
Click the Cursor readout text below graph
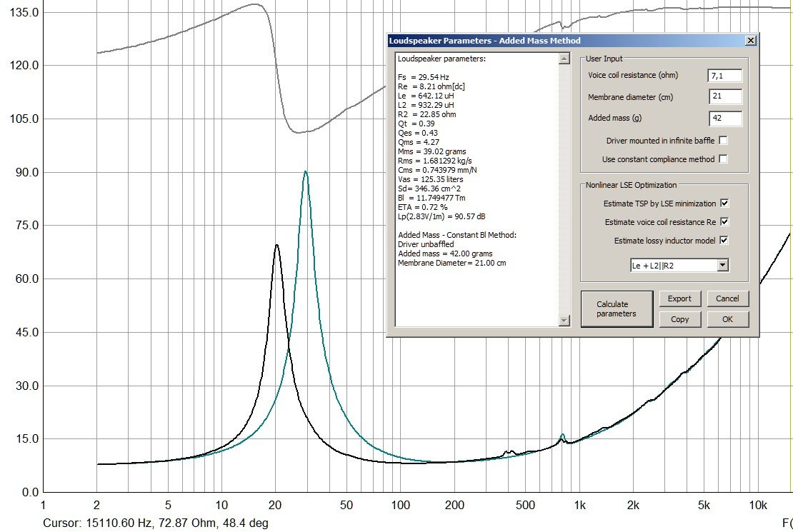pyautogui.click(x=156, y=523)
